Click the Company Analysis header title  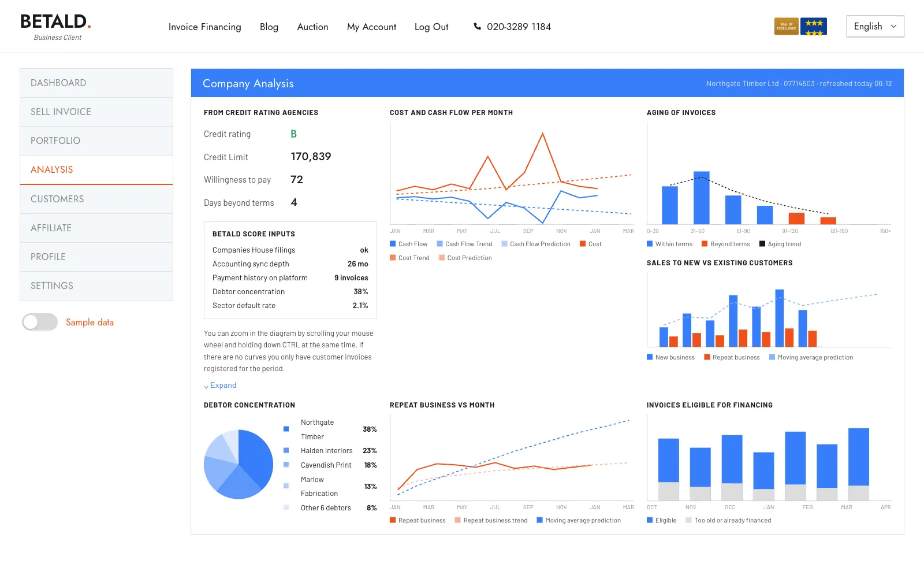click(x=248, y=84)
